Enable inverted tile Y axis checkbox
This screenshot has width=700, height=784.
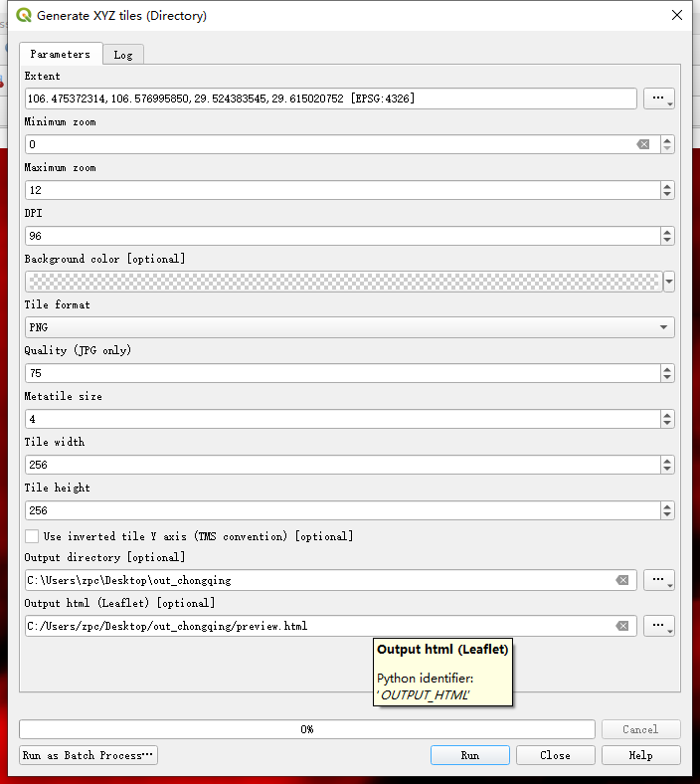(x=32, y=536)
